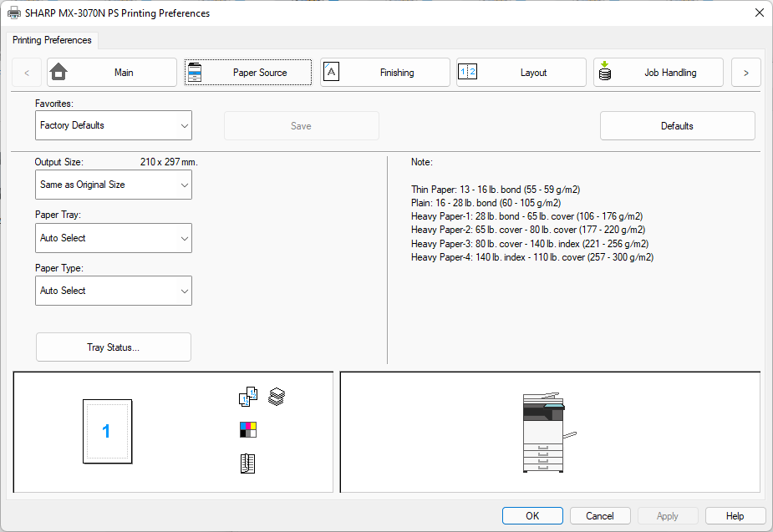Image resolution: width=773 pixels, height=532 pixels.
Task: Click the Finishing tab's page icon
Action: tap(332, 72)
